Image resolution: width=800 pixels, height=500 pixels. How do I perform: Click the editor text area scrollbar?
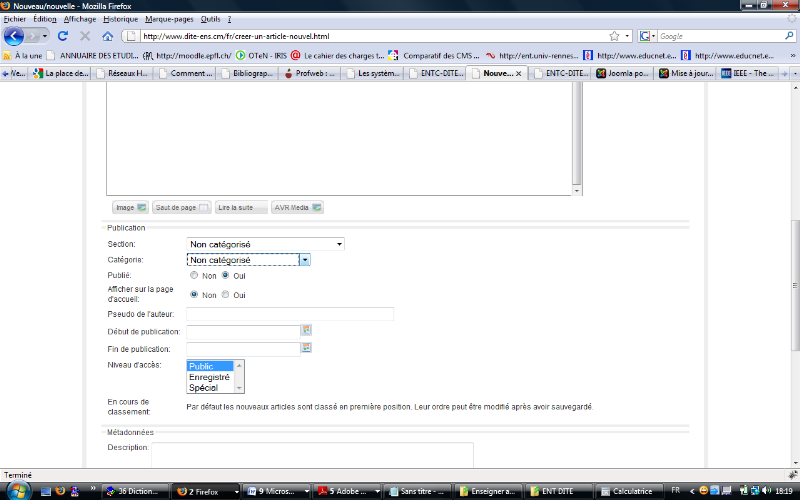coord(577,138)
